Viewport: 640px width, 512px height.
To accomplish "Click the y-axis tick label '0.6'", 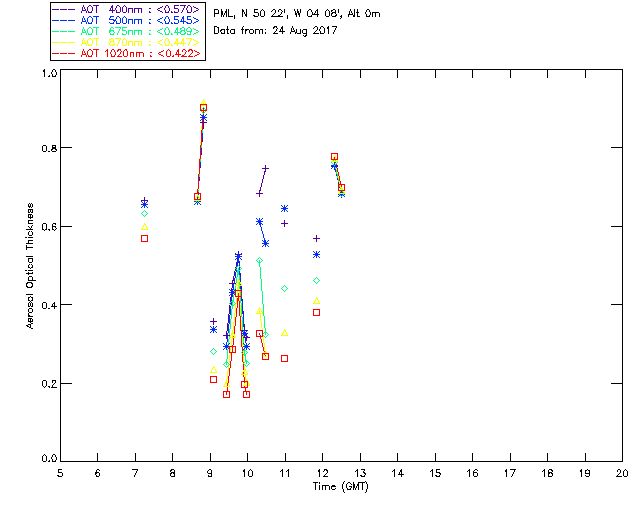I will click(x=49, y=227).
